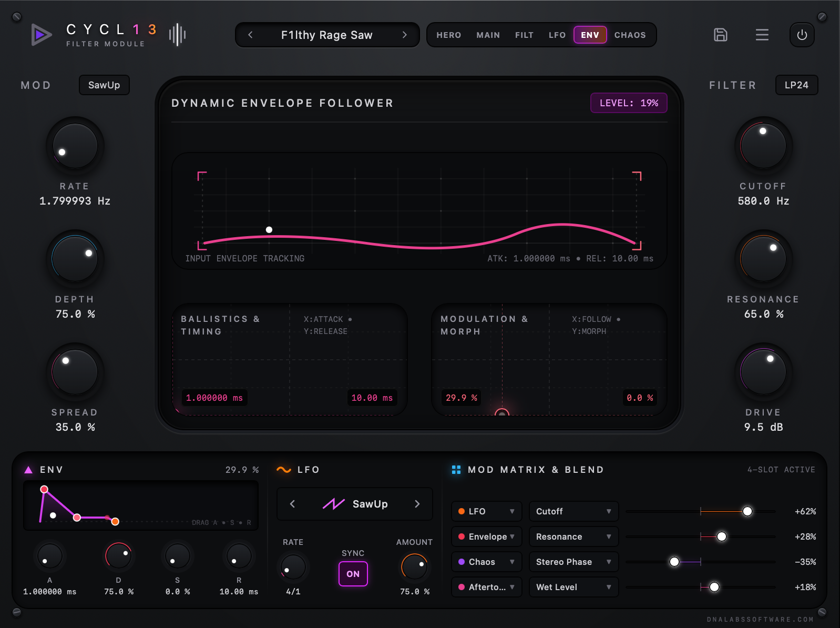The width and height of the screenshot is (840, 628).
Task: Switch to the FILT tab
Action: tap(524, 35)
